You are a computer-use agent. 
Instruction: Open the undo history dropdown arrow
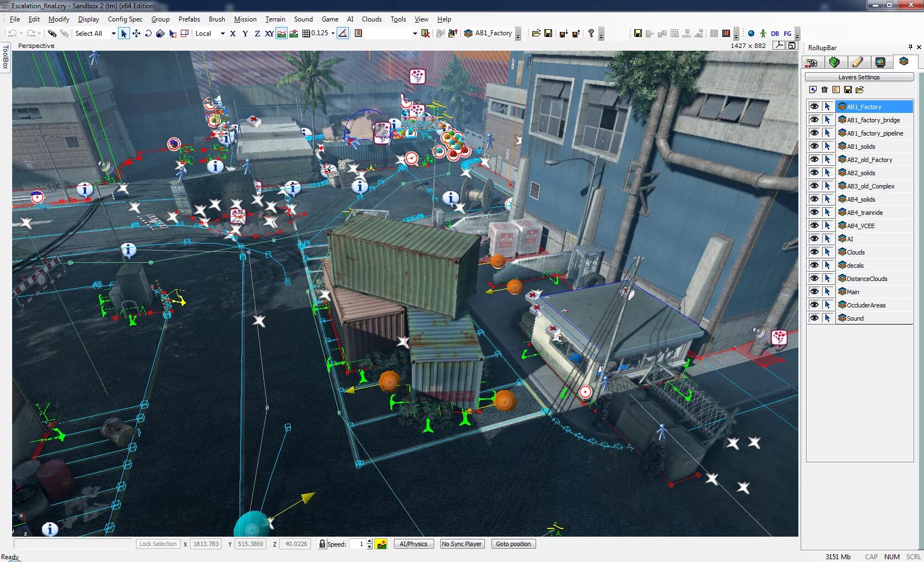tap(21, 33)
